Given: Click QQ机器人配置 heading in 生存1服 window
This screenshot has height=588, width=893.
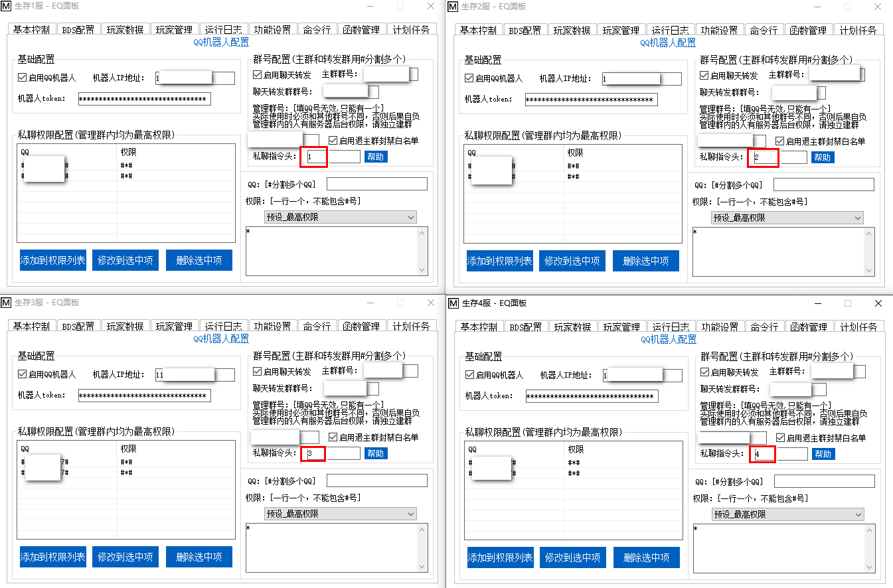Looking at the screenshot, I should point(221,42).
